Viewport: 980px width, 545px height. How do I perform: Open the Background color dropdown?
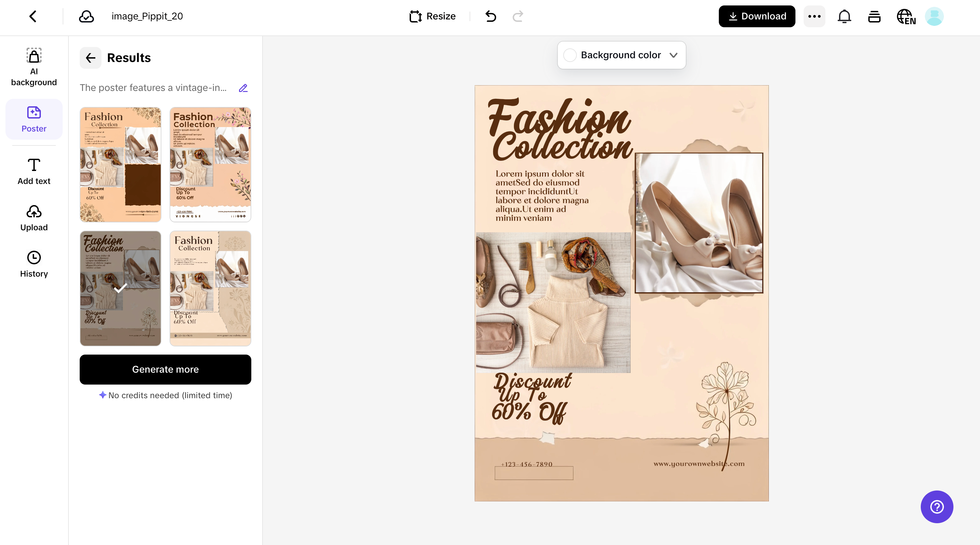point(674,55)
